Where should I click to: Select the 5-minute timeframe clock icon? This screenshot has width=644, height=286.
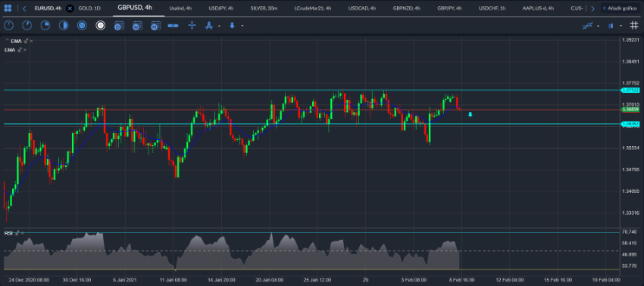[x=27, y=26]
